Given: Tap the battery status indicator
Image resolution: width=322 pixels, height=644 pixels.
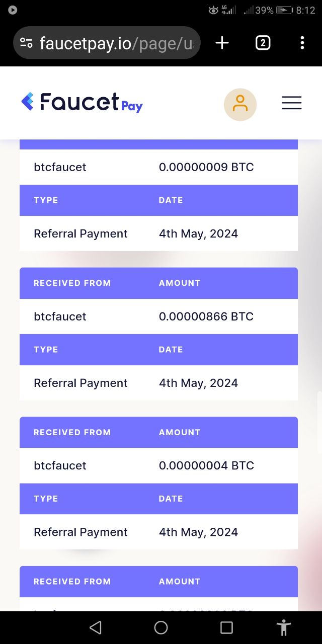Looking at the screenshot, I should (284, 10).
